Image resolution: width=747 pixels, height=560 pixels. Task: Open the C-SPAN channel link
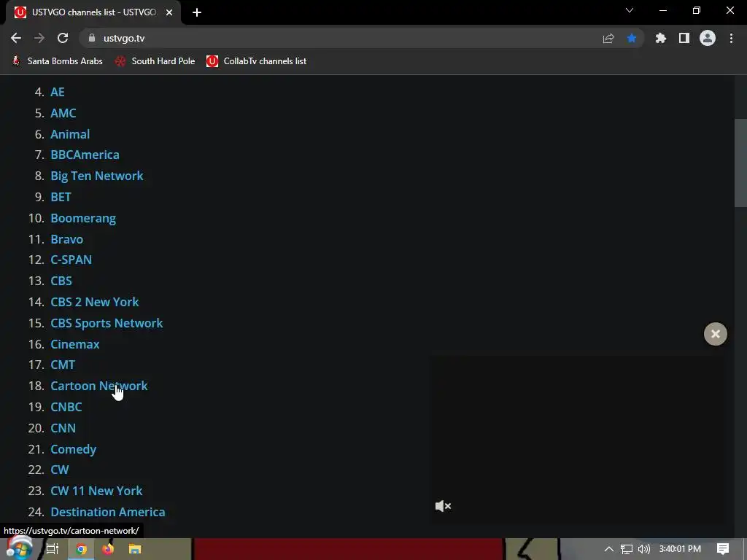71,260
